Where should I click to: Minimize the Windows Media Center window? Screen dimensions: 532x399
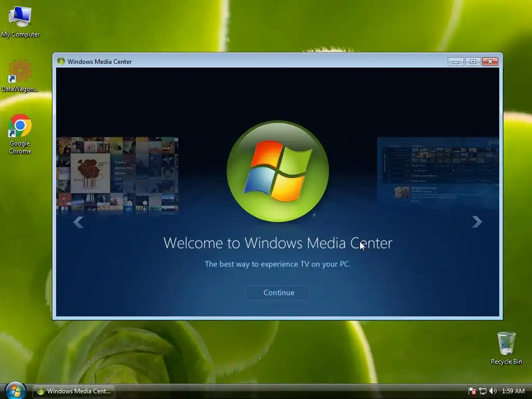click(x=456, y=62)
